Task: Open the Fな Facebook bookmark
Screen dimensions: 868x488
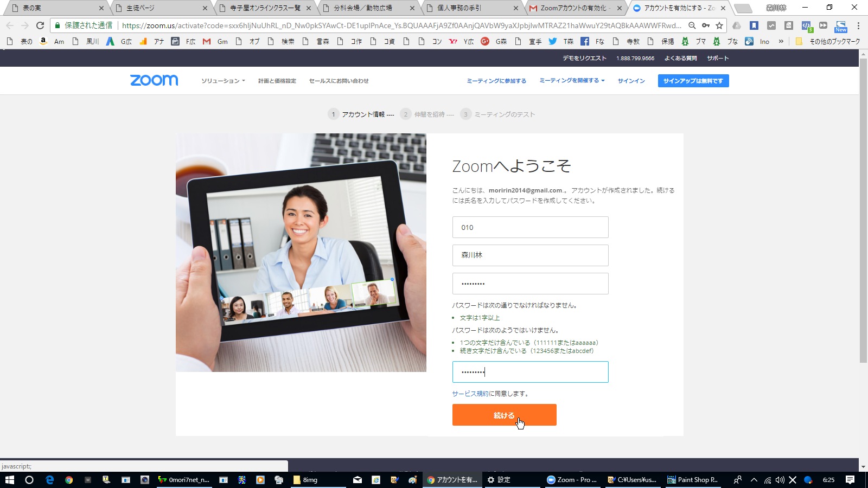Action: point(592,41)
